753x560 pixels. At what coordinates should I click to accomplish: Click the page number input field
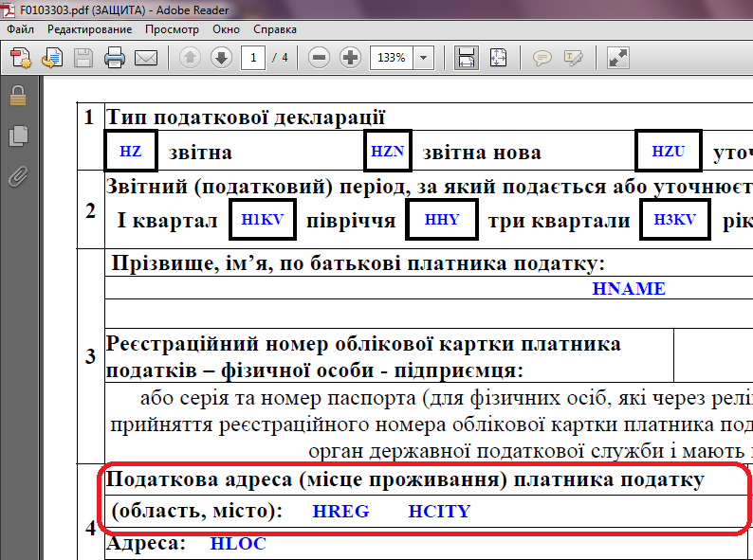tap(252, 58)
